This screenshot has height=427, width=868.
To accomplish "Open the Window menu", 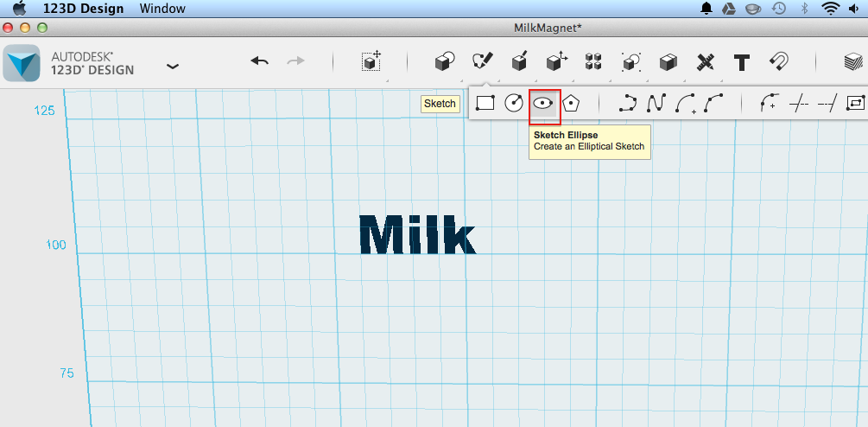I will 162,9.
